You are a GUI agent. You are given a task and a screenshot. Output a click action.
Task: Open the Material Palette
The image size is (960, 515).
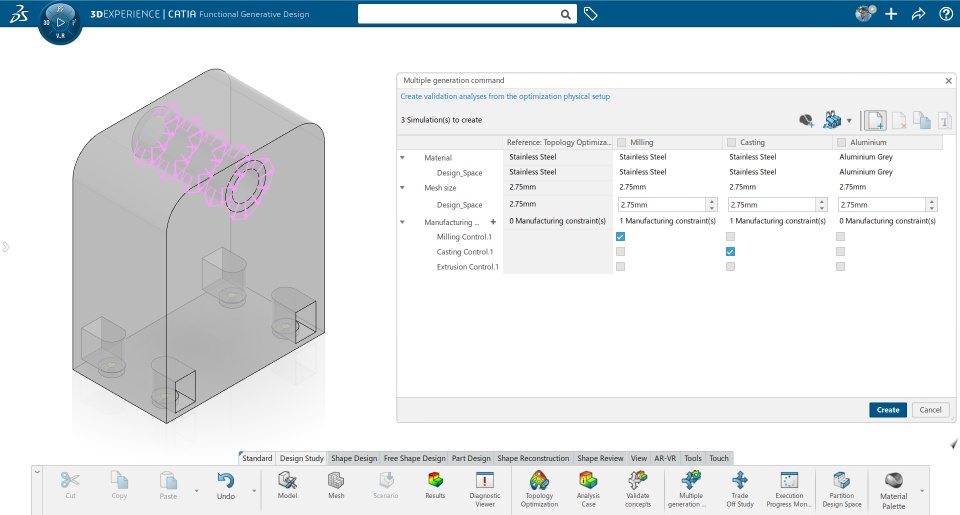[893, 490]
